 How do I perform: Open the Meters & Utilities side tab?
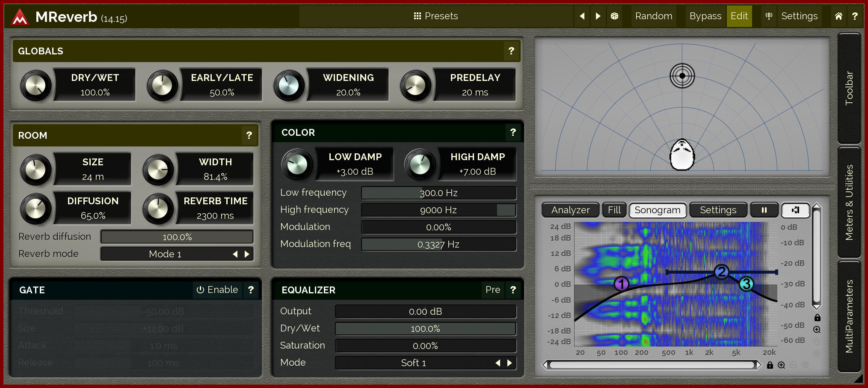click(x=849, y=202)
